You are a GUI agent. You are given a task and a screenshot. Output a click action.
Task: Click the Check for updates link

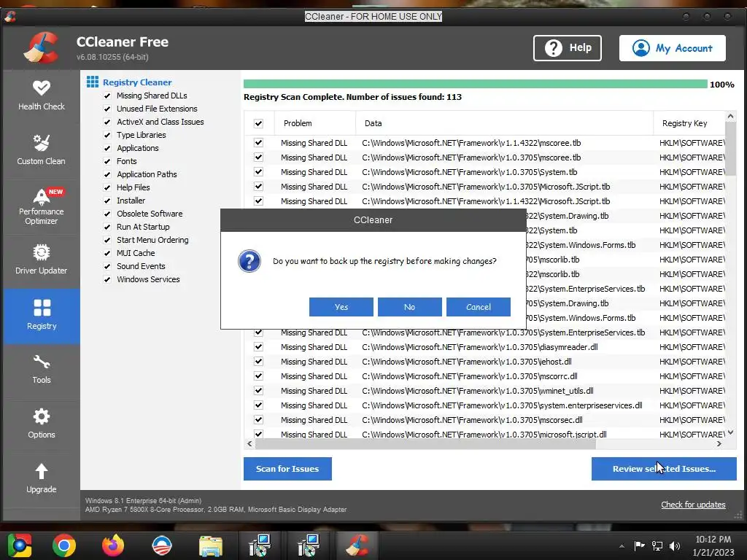pyautogui.click(x=693, y=505)
